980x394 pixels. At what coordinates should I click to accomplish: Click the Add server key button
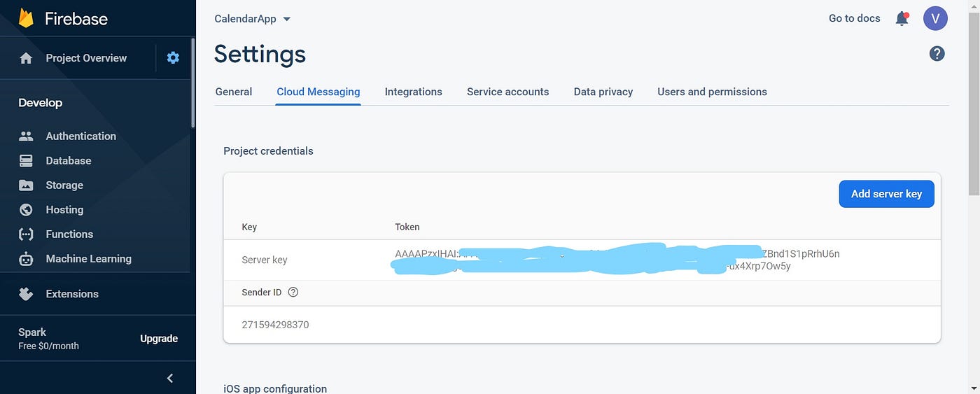point(886,194)
